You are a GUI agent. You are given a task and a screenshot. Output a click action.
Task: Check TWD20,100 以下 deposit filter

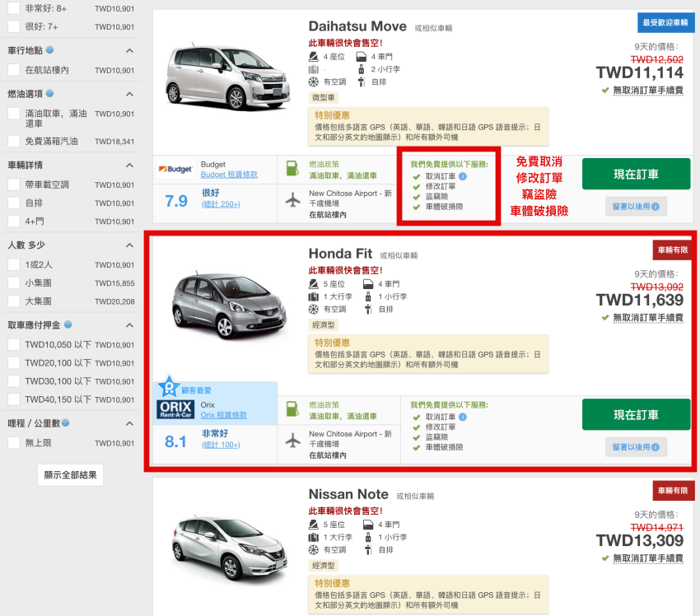pos(14,362)
